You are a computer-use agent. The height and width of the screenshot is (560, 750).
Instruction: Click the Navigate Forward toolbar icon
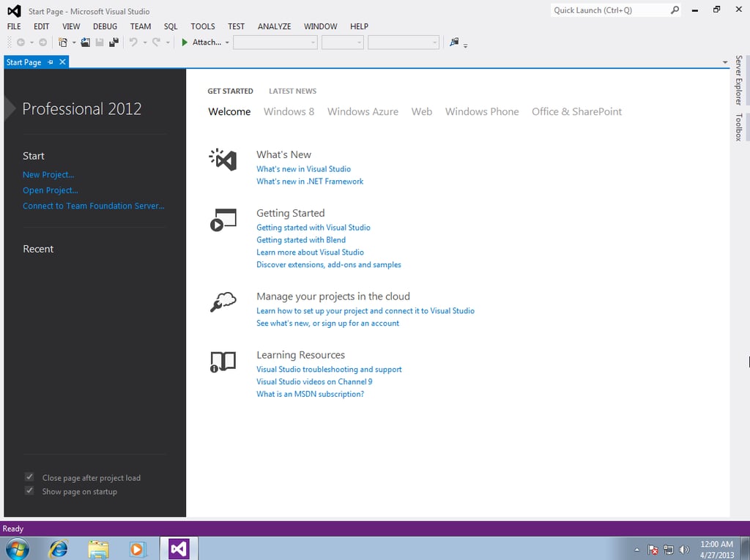pos(43,42)
